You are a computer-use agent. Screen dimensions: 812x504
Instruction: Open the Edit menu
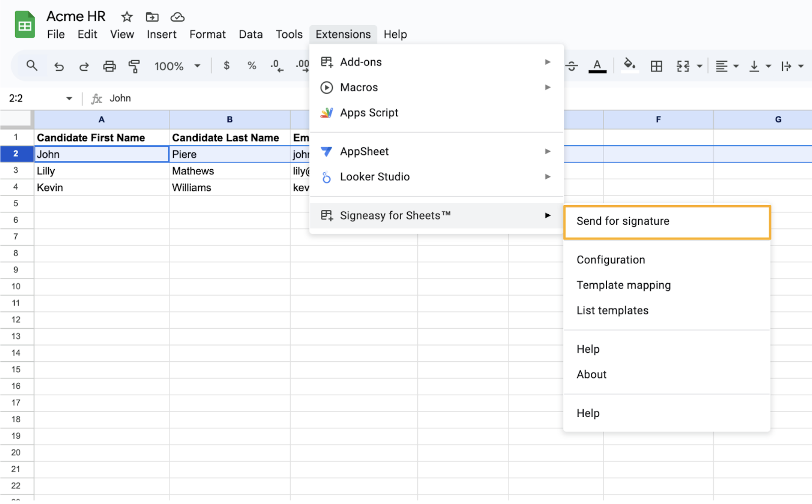(87, 34)
